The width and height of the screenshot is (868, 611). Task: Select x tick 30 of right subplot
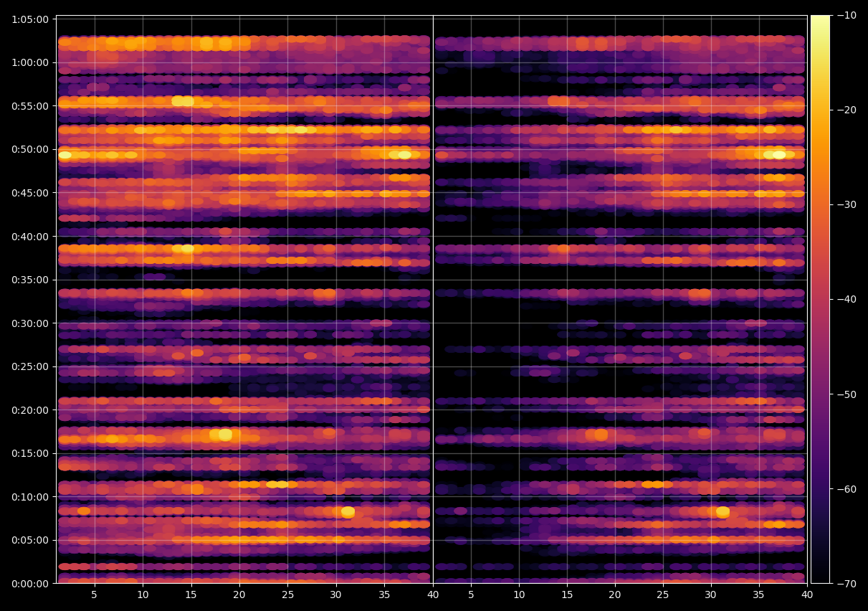coord(711,595)
